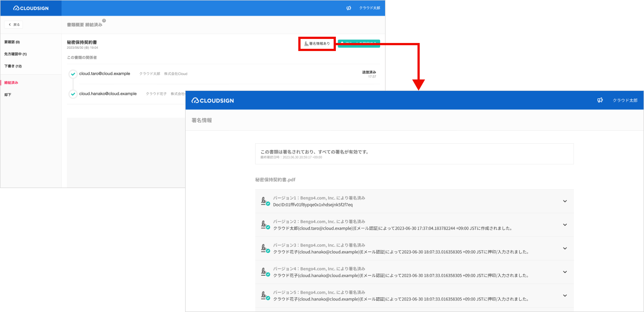Select 却下 in the sidebar

tap(8, 95)
